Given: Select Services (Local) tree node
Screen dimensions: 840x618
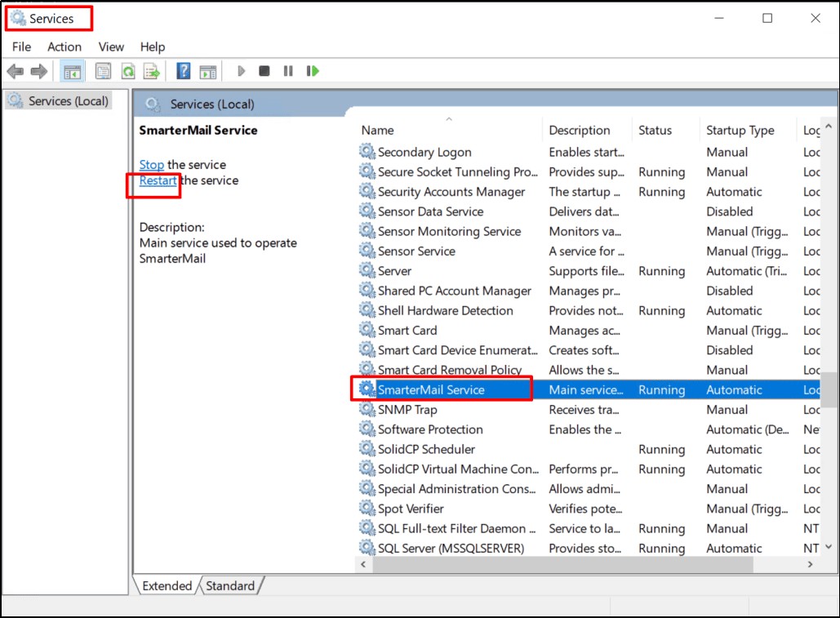Looking at the screenshot, I should (x=59, y=100).
